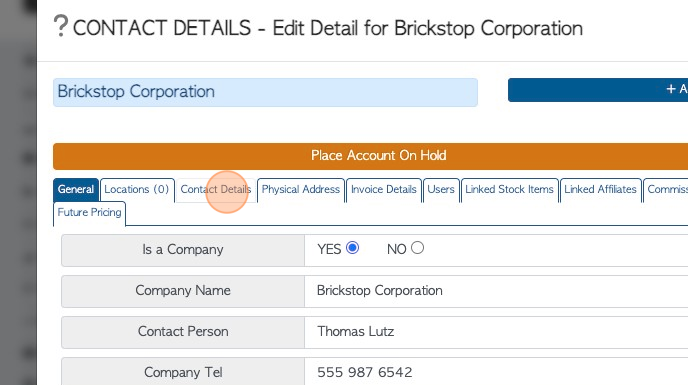
Task: Click the dimmed background area left of dialog
Action: click(x=18, y=192)
